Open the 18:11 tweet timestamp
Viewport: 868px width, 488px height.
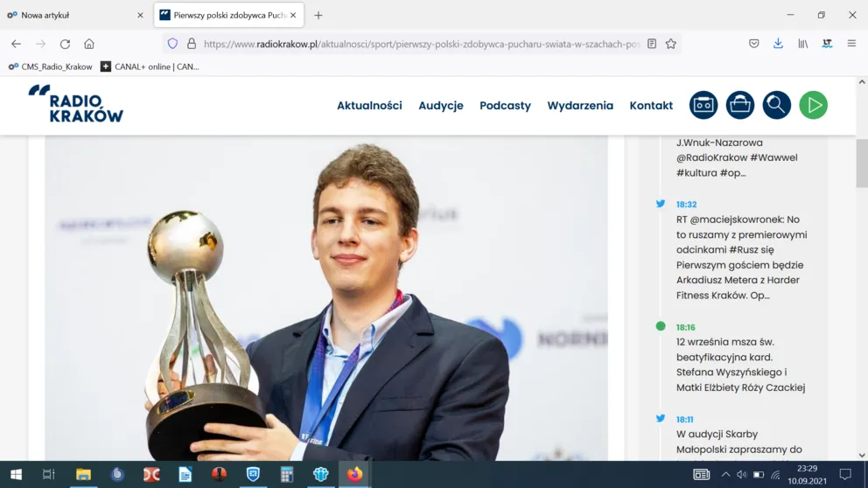[685, 420]
